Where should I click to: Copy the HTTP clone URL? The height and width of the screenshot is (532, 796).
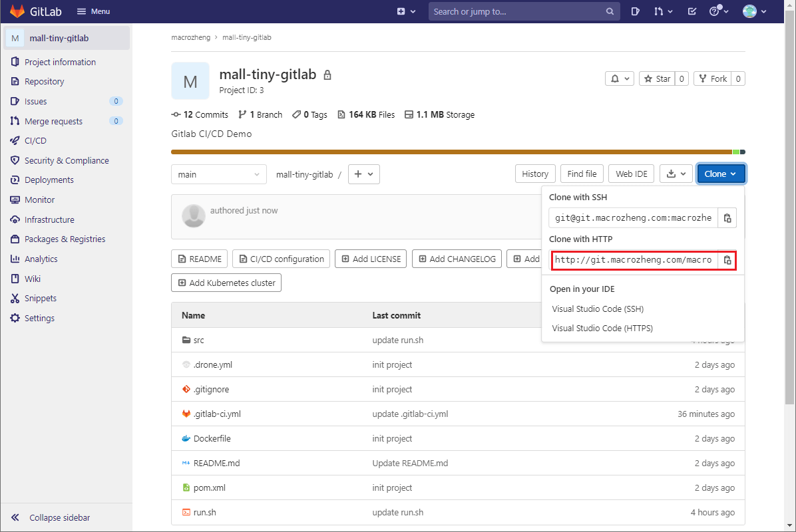727,260
